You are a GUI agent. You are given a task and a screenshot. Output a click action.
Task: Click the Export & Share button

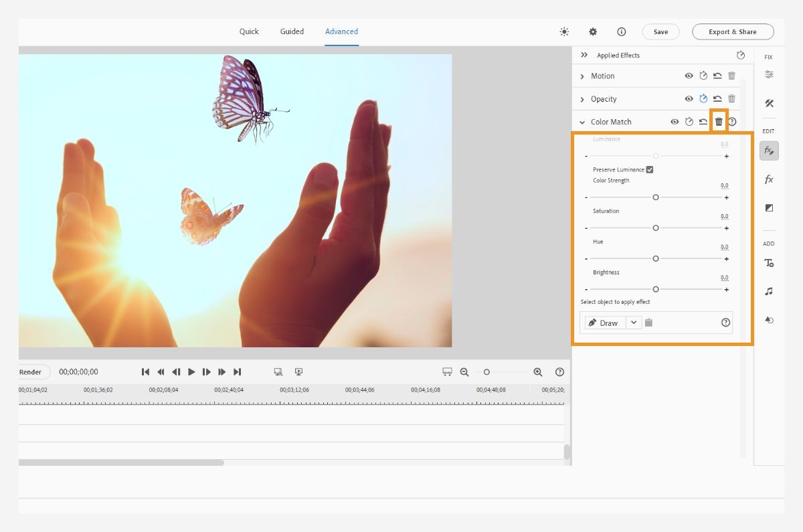pyautogui.click(x=732, y=31)
